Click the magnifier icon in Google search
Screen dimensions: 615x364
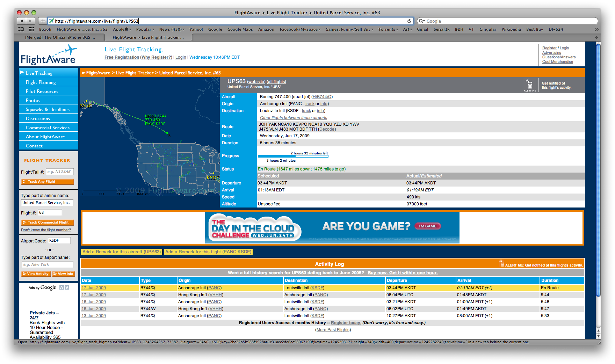pos(421,21)
